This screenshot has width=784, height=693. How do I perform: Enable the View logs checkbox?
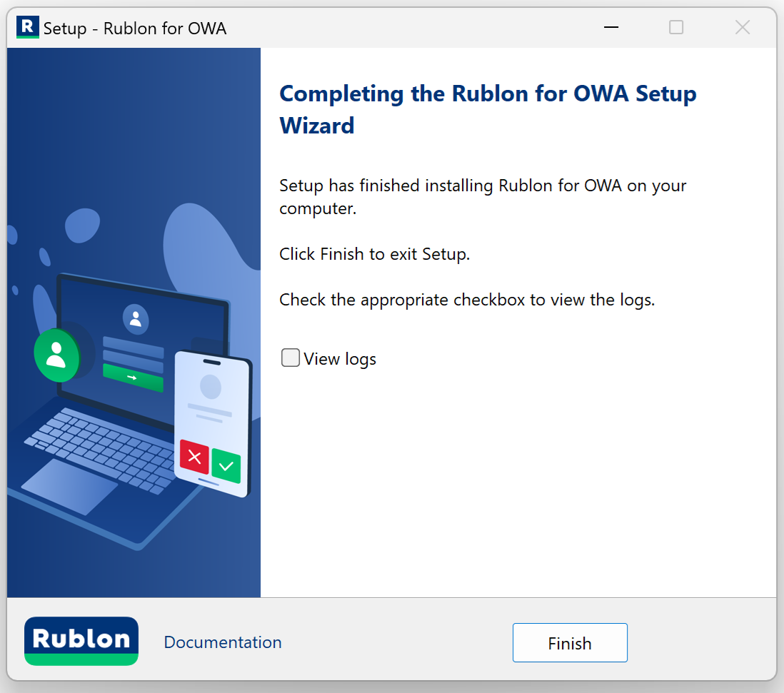[x=290, y=358]
